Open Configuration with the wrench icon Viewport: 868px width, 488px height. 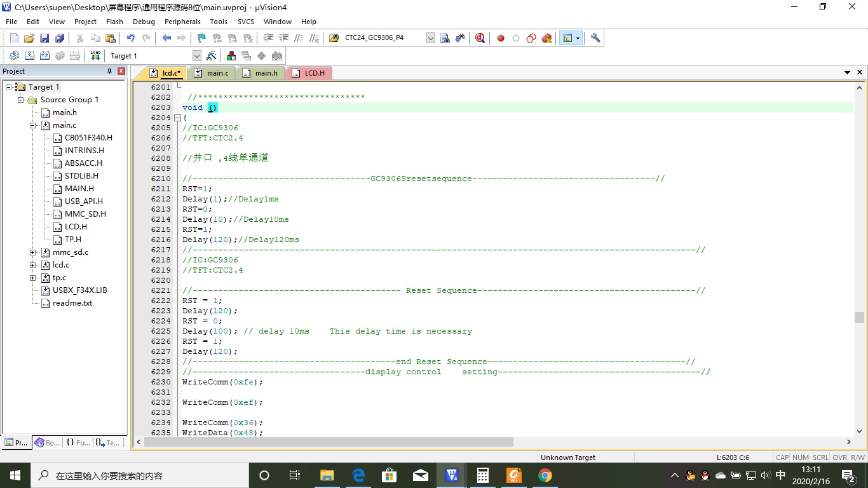click(x=595, y=38)
